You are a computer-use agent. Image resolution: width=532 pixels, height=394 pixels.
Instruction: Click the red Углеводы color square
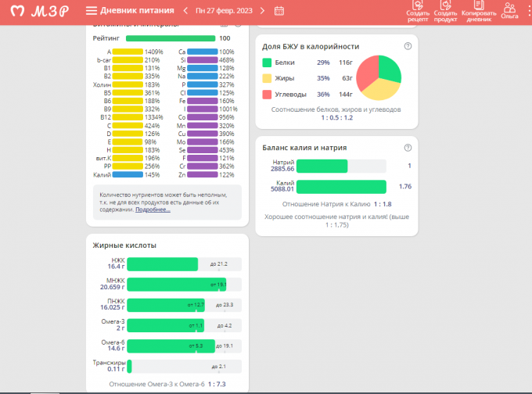coord(268,94)
